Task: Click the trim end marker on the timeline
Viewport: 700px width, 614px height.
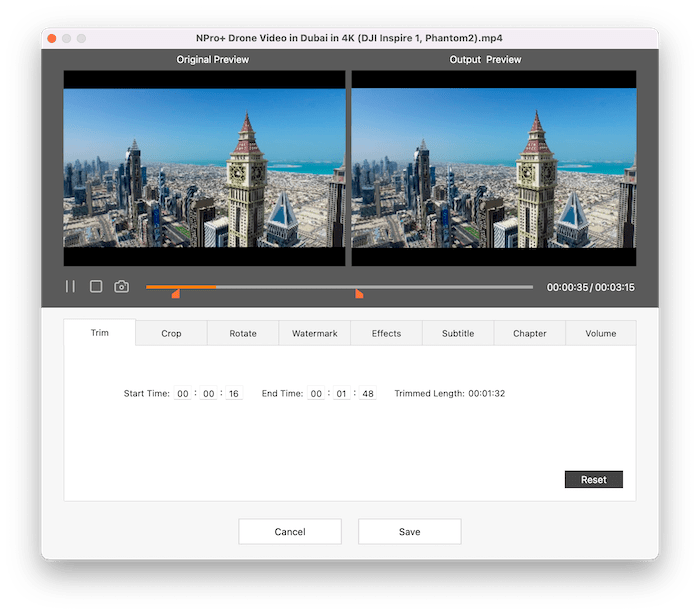Action: (359, 294)
